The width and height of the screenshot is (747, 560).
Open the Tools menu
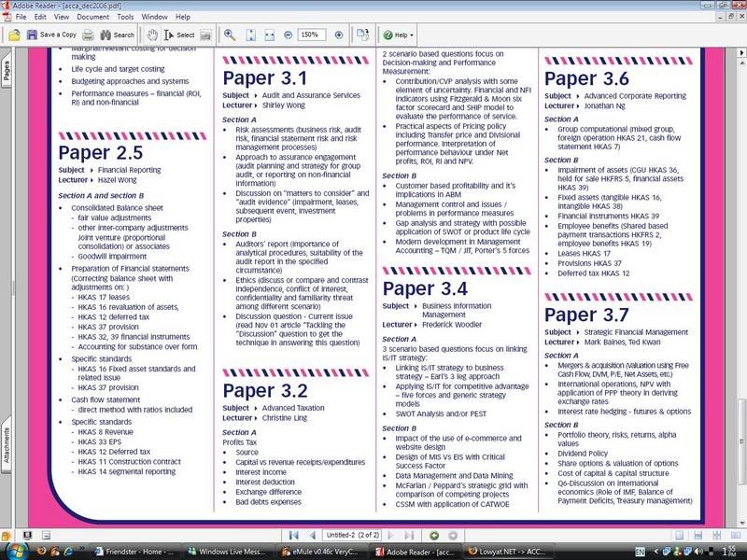(125, 17)
